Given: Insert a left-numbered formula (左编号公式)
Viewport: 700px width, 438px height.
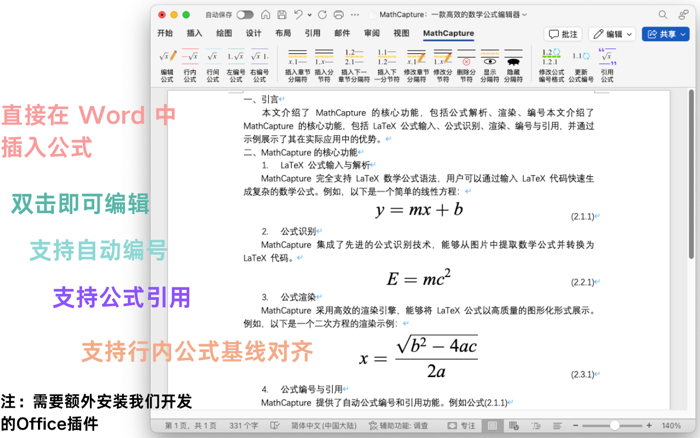Looking at the screenshot, I should coord(236,65).
